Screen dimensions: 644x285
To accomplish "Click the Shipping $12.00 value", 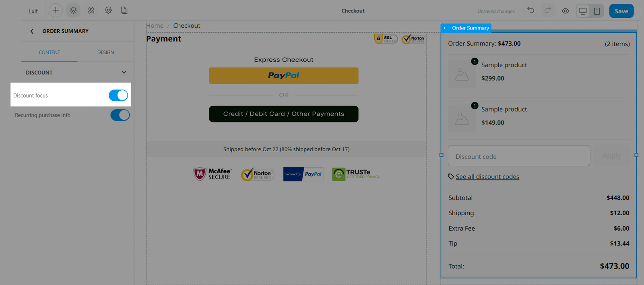I will 619,213.
